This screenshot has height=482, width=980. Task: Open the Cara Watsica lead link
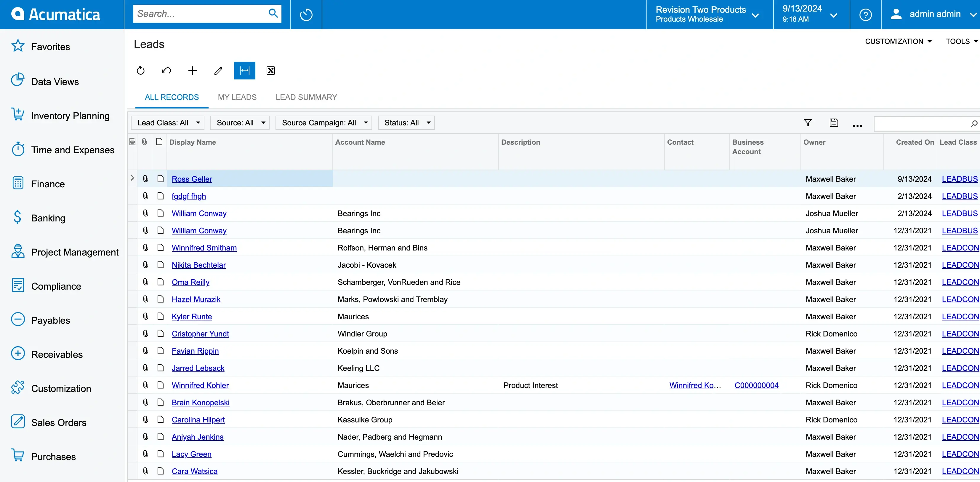(x=195, y=471)
